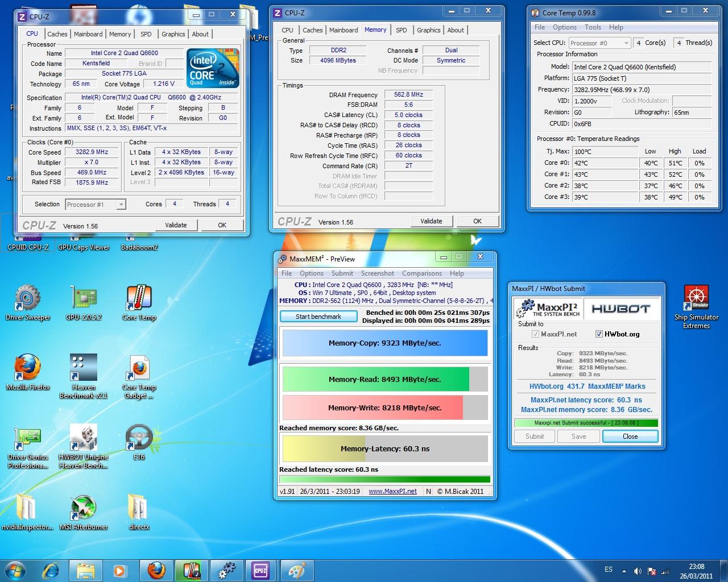Click Validate in left CPU-Z window
728x582 pixels.
point(176,225)
